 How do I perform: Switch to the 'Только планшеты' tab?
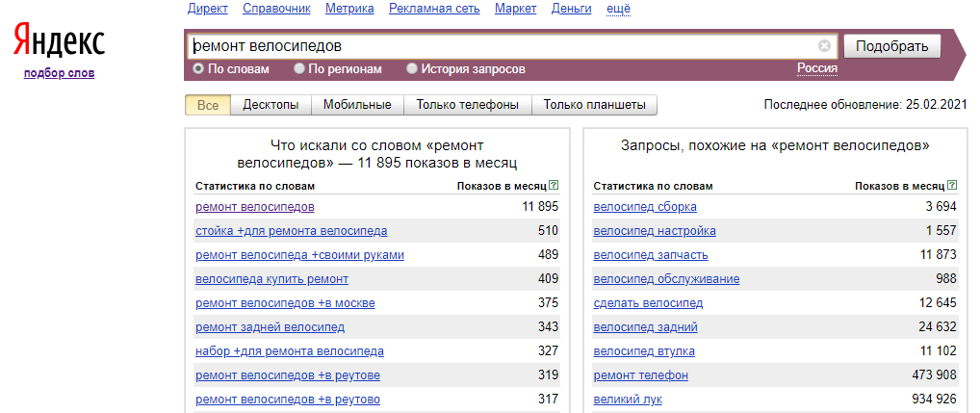click(x=594, y=105)
